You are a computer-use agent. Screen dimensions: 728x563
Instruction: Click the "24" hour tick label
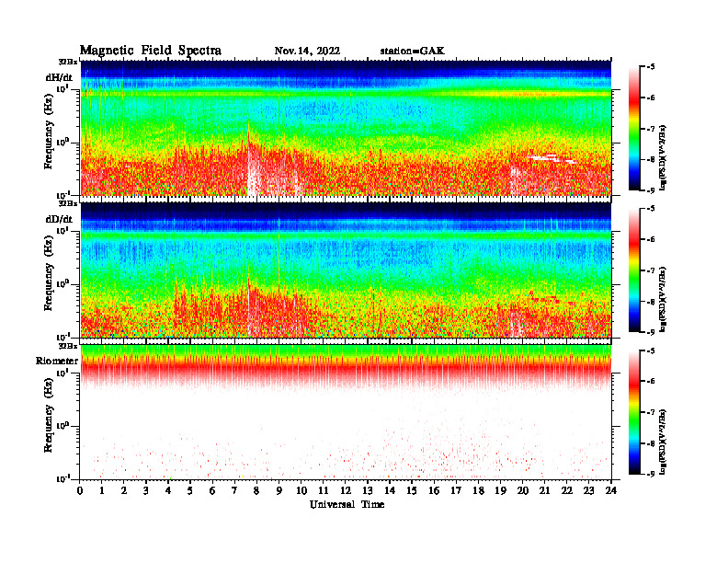pos(611,491)
